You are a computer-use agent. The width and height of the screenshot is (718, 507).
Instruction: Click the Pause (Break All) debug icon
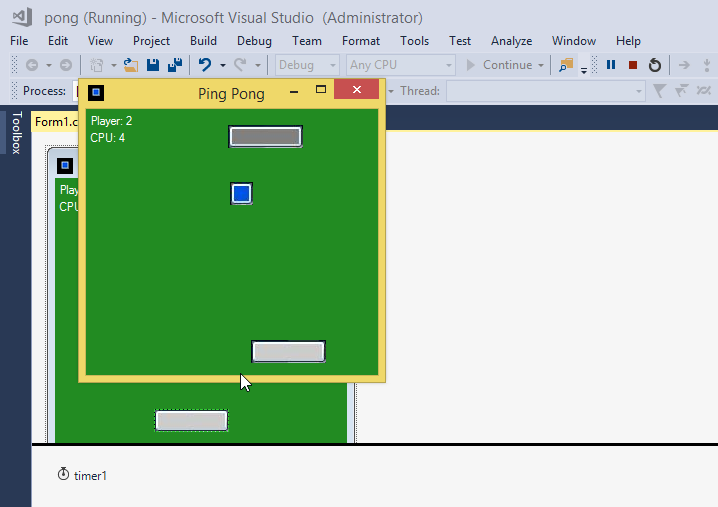611,65
